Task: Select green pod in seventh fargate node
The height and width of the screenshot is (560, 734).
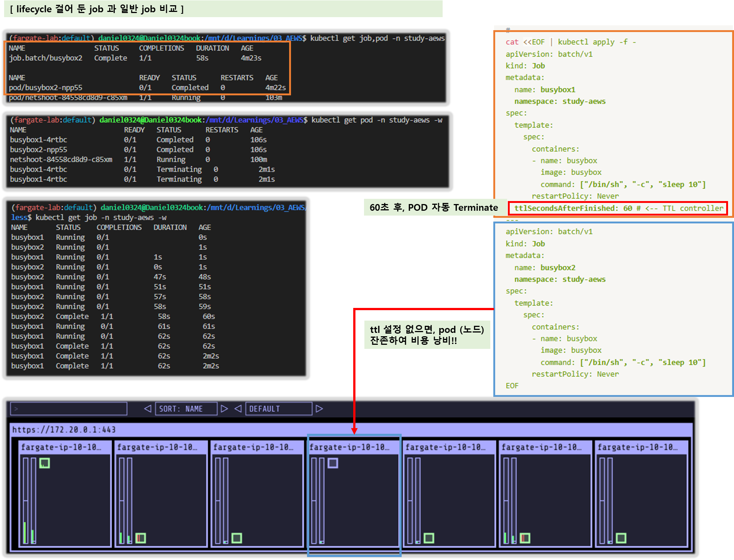Action: [x=621, y=538]
